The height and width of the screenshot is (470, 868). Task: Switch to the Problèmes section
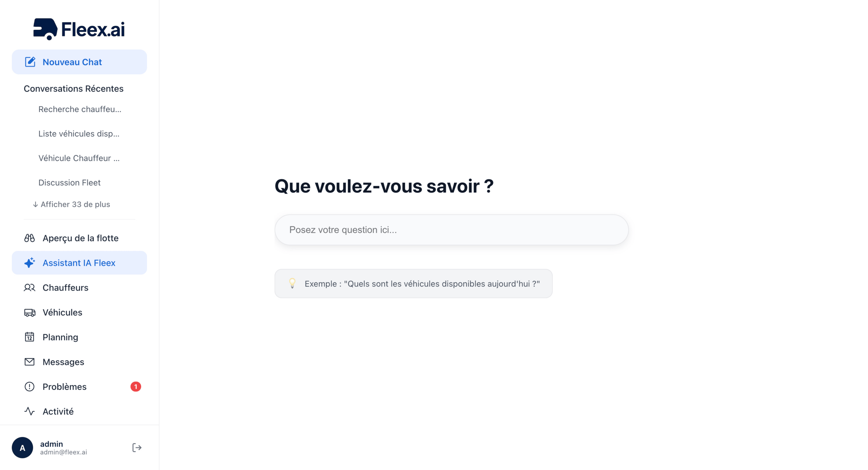[x=64, y=387]
